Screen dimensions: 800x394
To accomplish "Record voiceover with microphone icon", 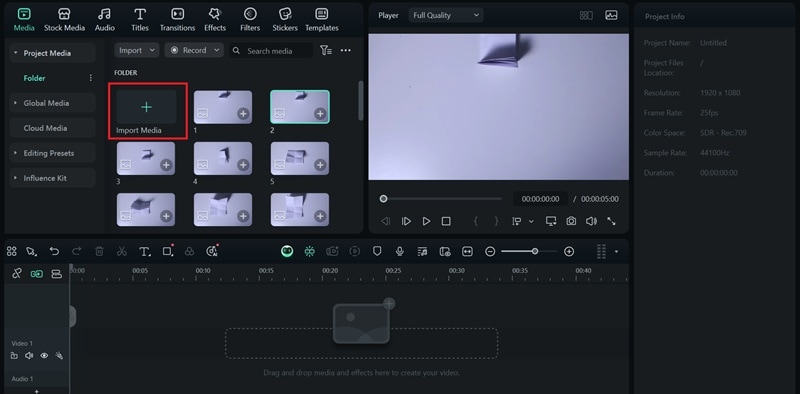I will pos(400,251).
